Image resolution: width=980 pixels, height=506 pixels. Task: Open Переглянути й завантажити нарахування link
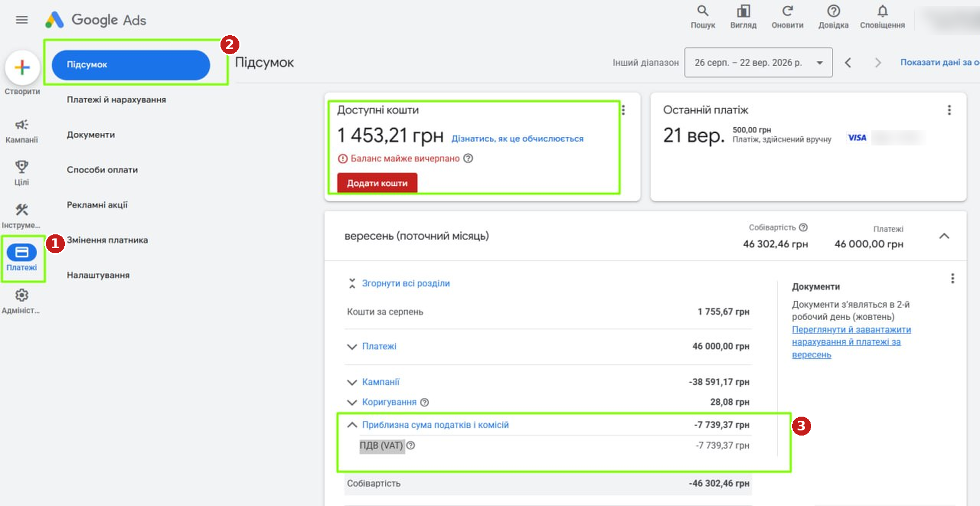pos(851,342)
